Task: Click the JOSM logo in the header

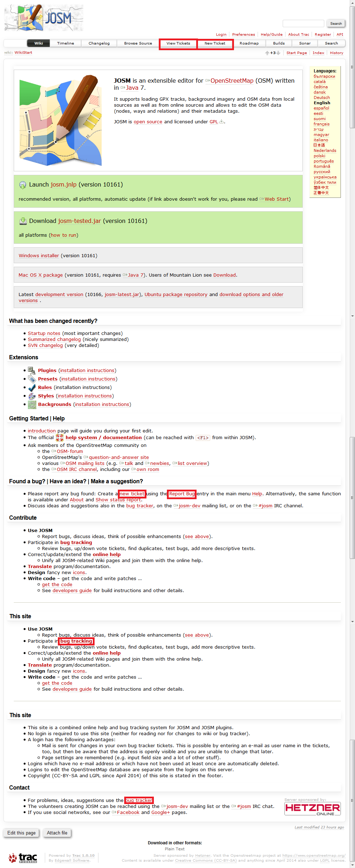Action: coord(44,18)
